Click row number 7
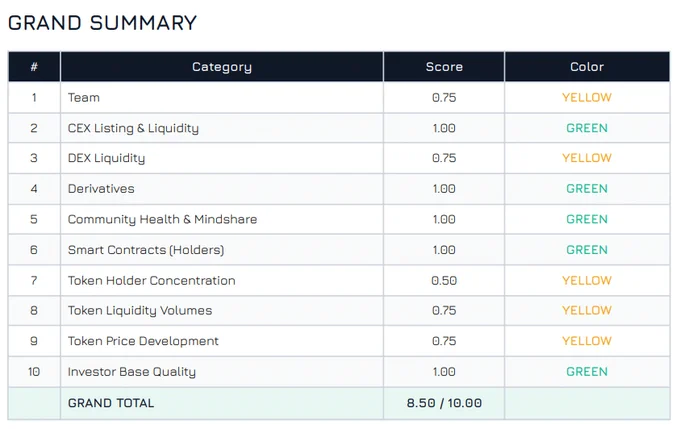This screenshot has width=680, height=429. tap(34, 281)
